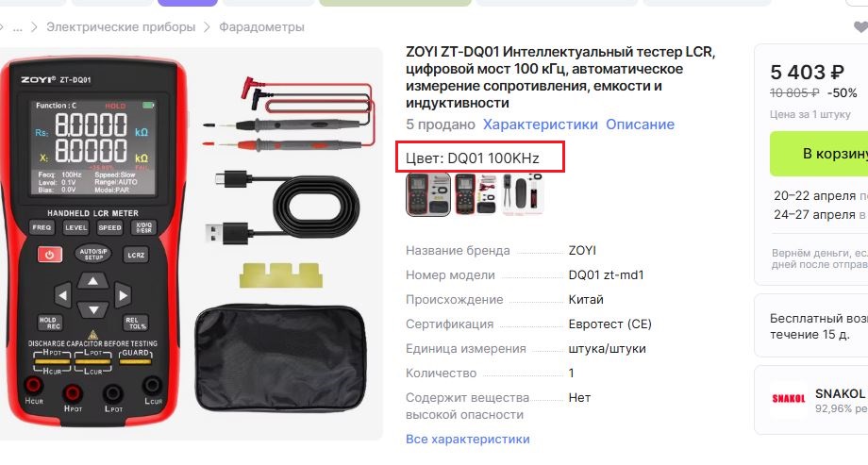Click chevron before Фарадометры breadcrumb
Screen dimensions: 868x465
(x=207, y=27)
